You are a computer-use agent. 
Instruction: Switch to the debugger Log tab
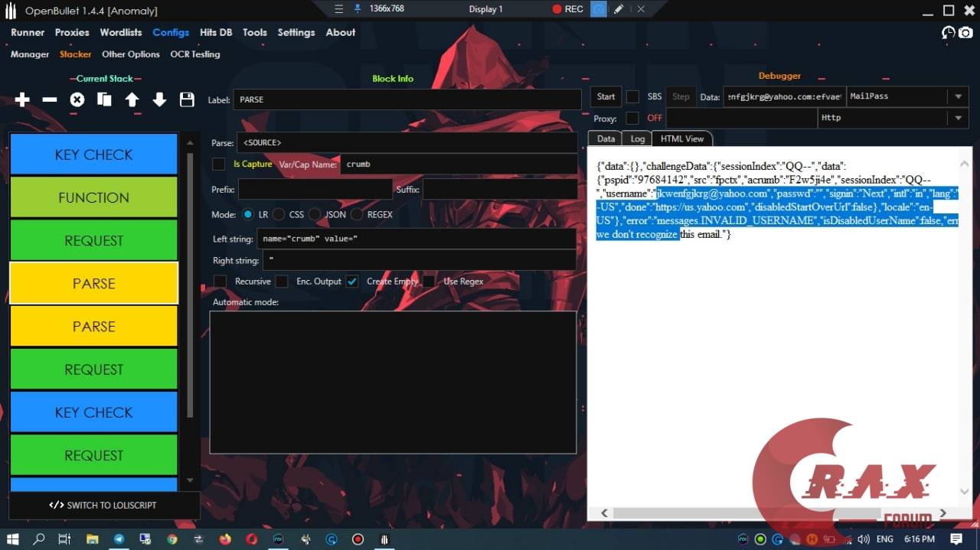[x=638, y=139]
